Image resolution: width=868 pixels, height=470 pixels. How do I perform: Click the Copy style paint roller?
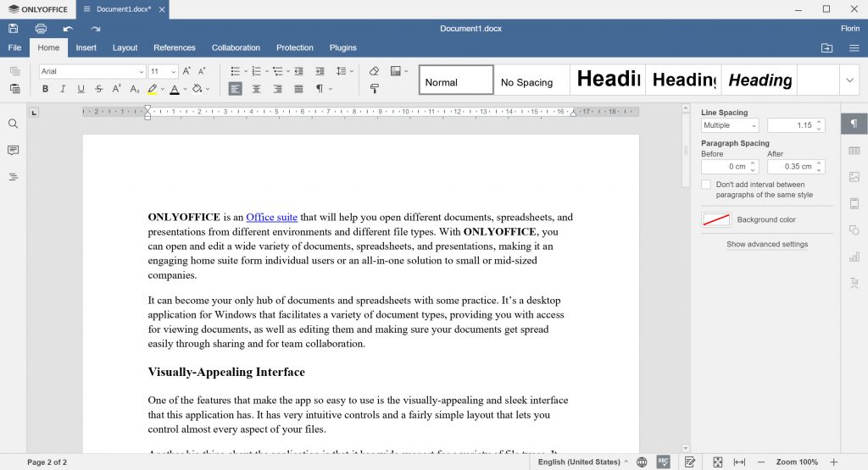[374, 89]
